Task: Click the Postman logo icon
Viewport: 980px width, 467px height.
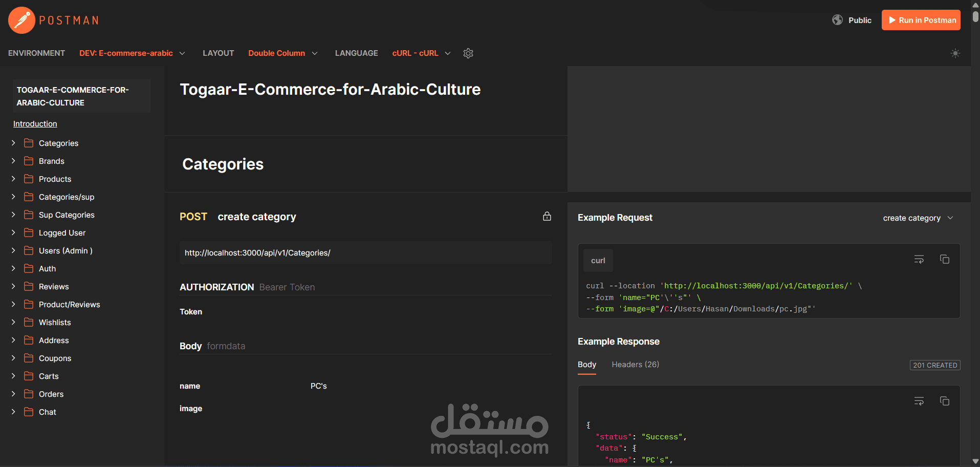Action: click(21, 20)
